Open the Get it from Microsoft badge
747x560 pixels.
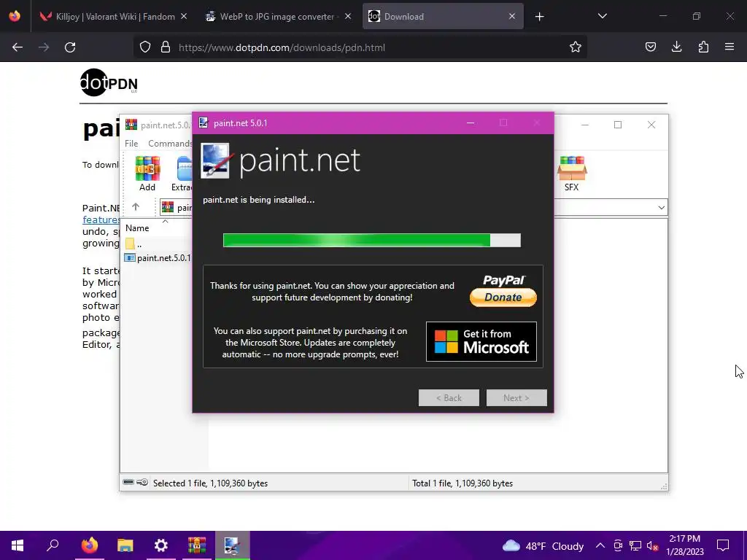point(481,341)
